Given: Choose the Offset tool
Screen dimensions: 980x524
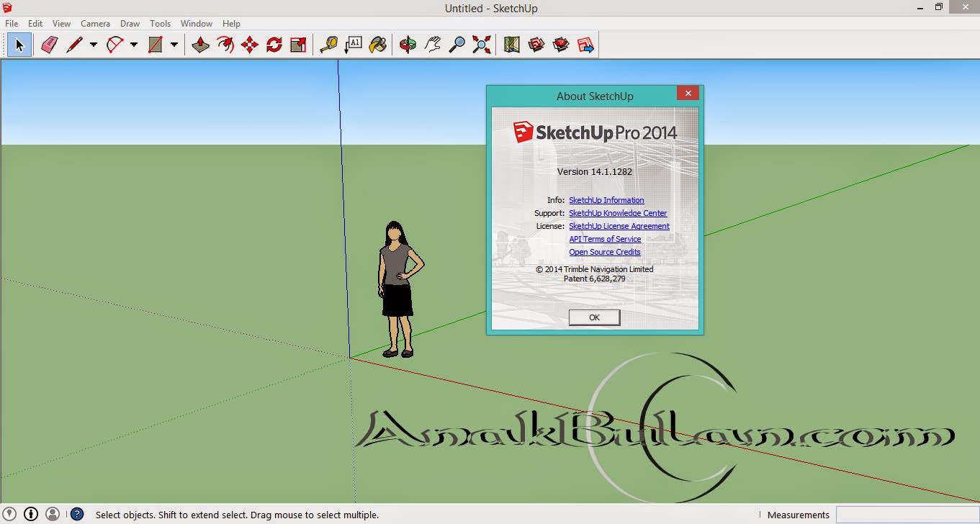Looking at the screenshot, I should point(225,45).
